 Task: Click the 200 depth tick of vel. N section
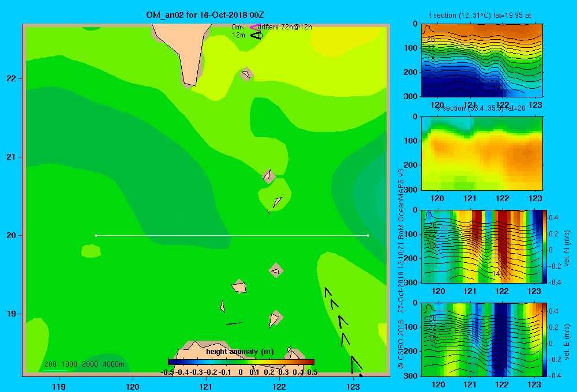pyautogui.click(x=410, y=258)
